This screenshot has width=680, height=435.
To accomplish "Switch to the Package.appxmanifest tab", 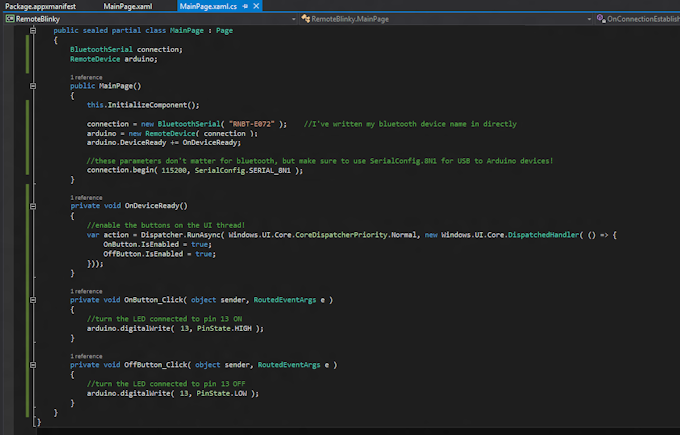I will (x=39, y=6).
